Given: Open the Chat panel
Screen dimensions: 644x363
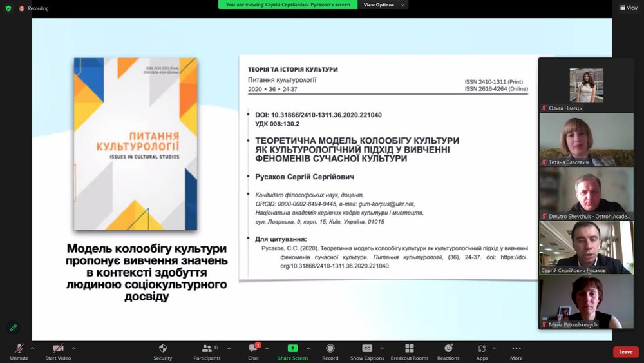Looking at the screenshot, I should 253,349.
